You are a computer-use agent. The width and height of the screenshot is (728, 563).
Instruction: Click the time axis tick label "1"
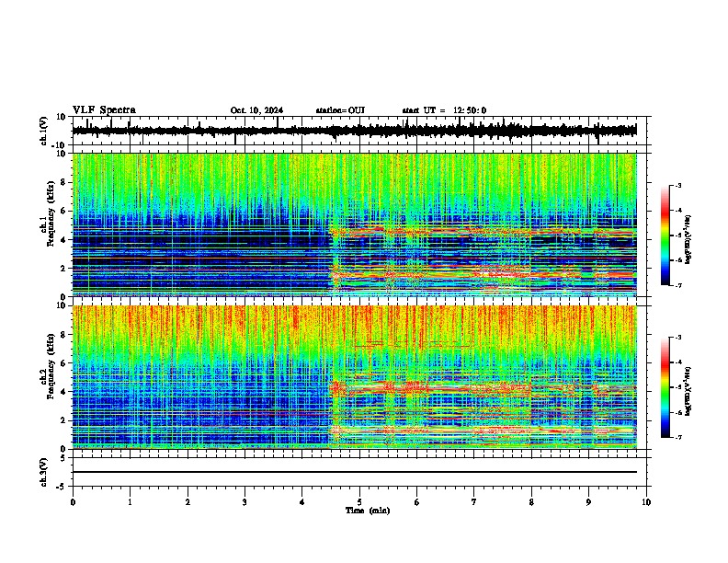[130, 502]
